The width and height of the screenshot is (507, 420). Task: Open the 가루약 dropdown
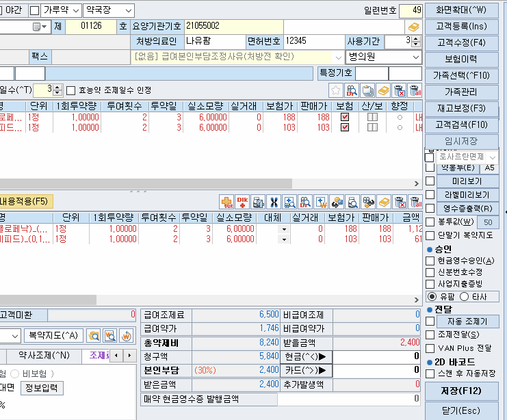point(76,11)
